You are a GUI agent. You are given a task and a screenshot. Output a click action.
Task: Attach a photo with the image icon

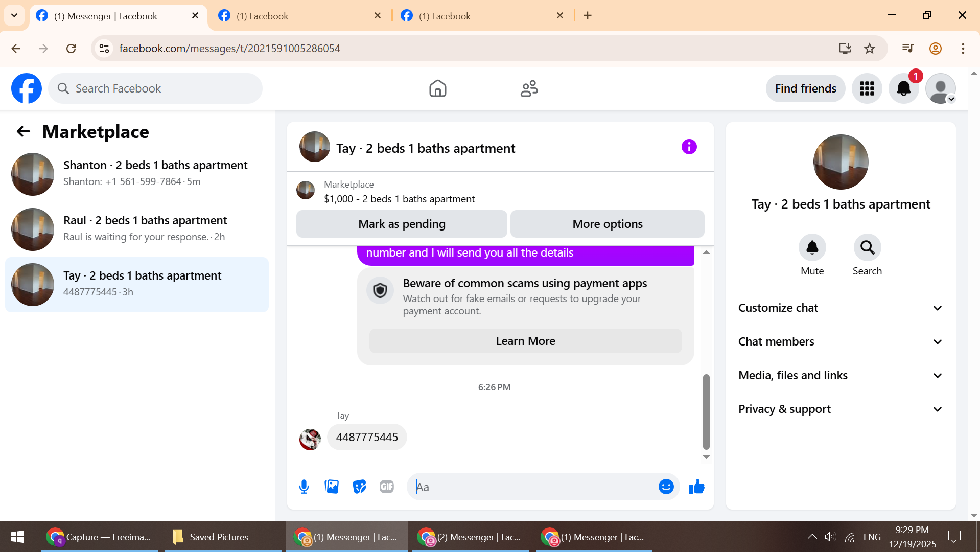[332, 487]
